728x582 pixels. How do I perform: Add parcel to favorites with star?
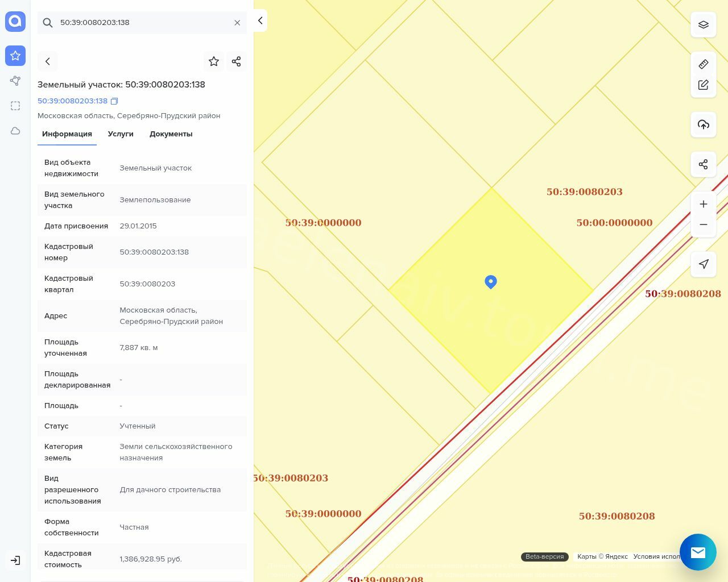click(x=214, y=61)
